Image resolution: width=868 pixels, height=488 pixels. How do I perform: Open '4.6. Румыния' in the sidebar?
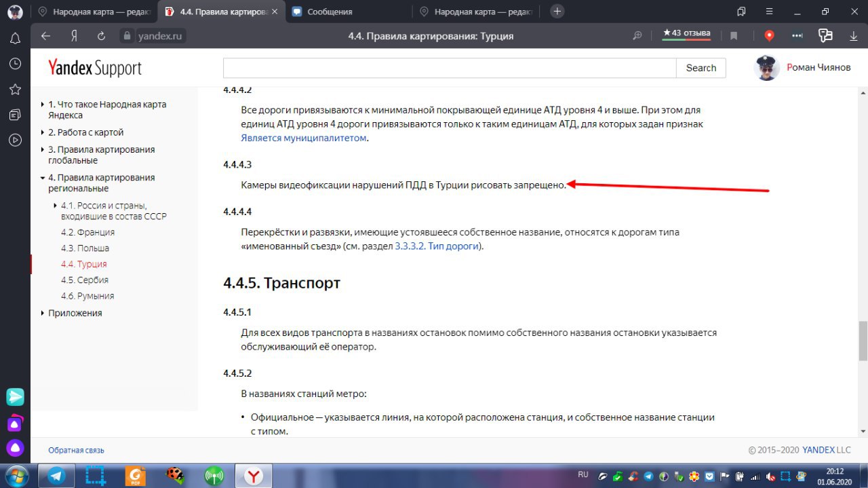[x=87, y=296]
